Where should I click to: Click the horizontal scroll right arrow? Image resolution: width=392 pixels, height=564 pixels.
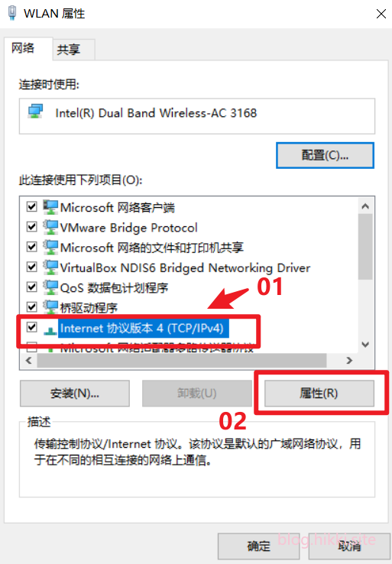click(x=349, y=361)
